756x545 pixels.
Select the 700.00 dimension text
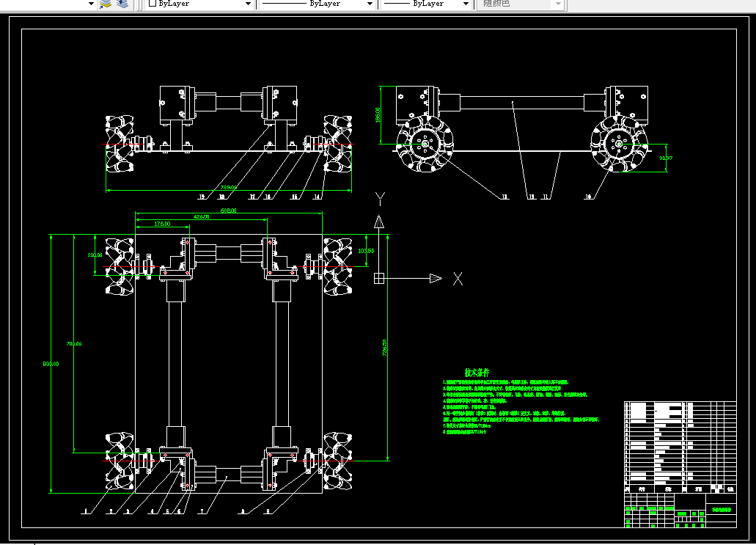(x=74, y=344)
